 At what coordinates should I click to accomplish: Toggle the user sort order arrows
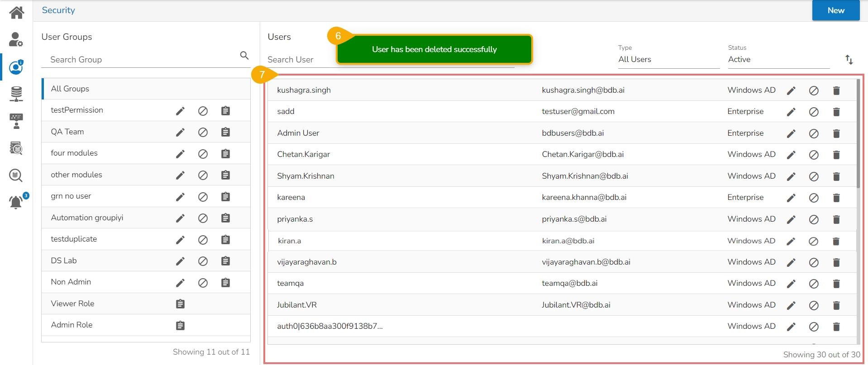(x=849, y=59)
